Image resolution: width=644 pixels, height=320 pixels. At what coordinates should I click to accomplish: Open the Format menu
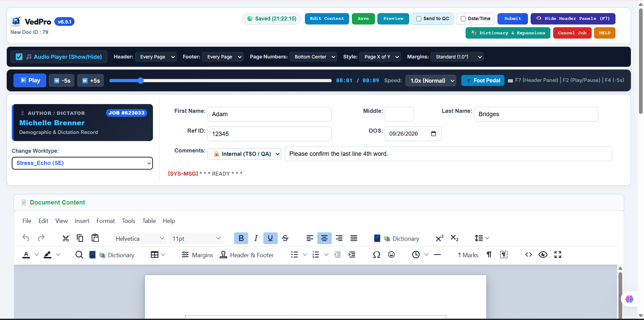(106, 221)
